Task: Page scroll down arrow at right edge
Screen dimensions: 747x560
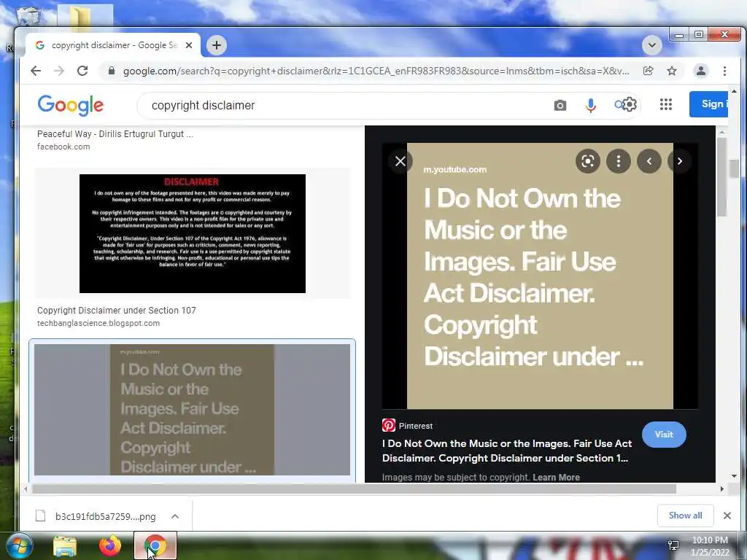Action: [x=734, y=475]
